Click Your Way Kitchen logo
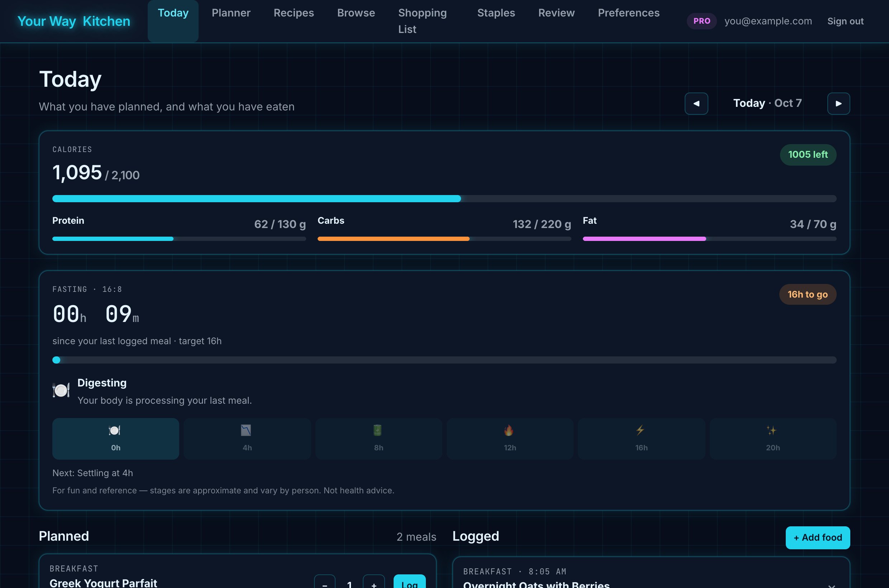Screen dimensions: 889x588 [74, 21]
